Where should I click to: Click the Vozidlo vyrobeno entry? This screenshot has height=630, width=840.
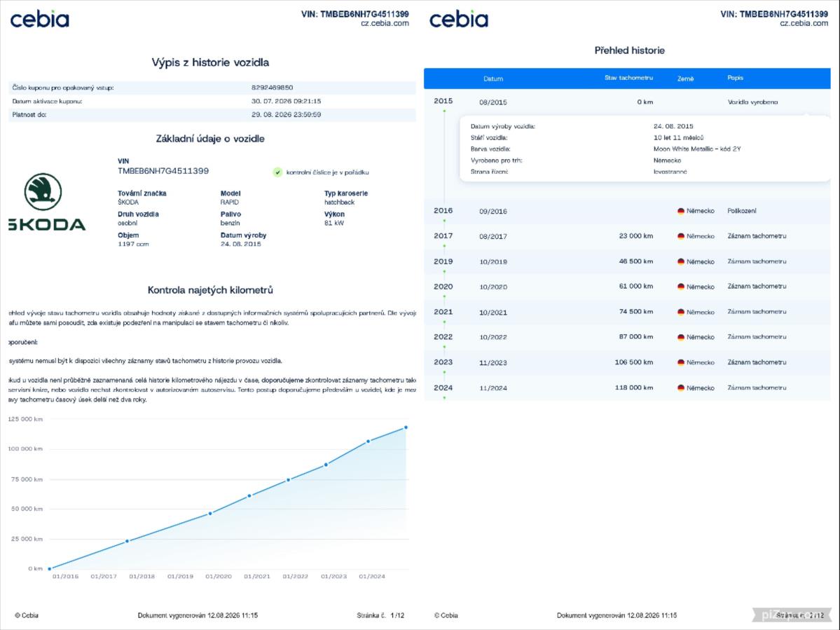752,102
